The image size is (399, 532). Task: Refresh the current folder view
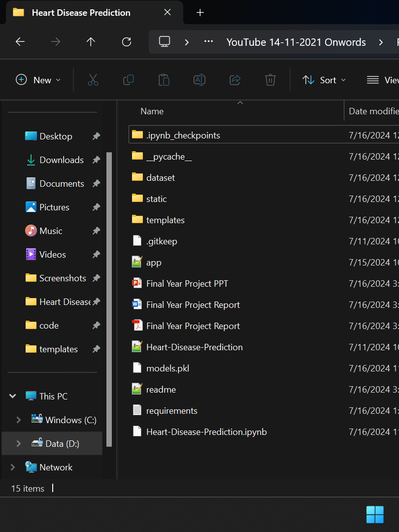[127, 42]
